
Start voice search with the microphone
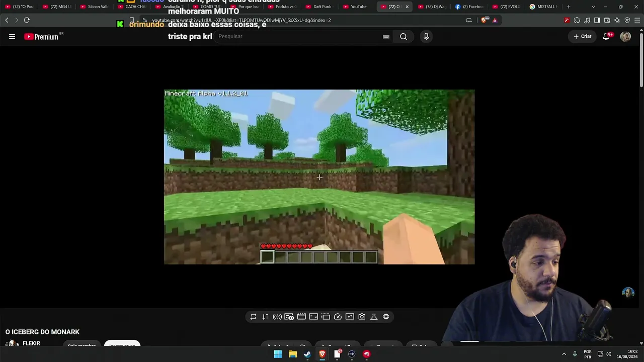426,37
